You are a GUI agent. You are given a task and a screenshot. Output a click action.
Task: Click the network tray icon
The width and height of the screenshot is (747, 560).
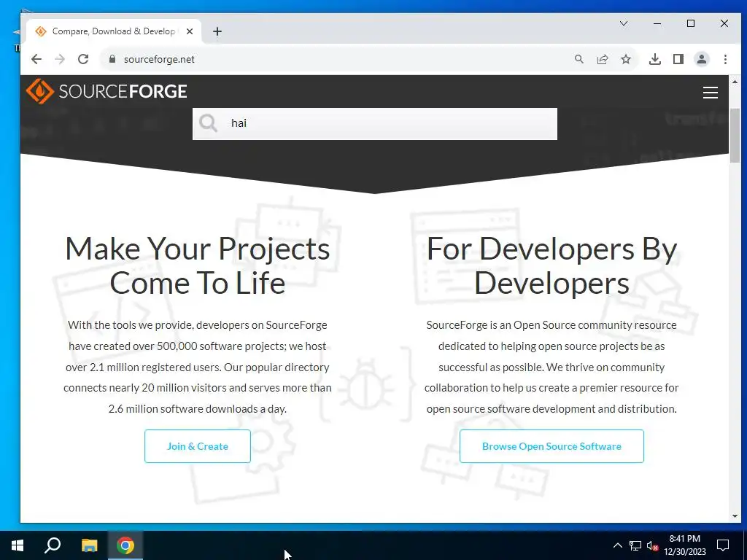(635, 545)
